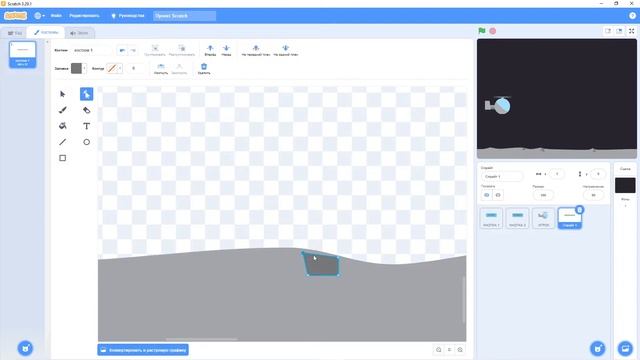Bring selection to the front
This screenshot has width=640, height=360.
click(x=256, y=50)
